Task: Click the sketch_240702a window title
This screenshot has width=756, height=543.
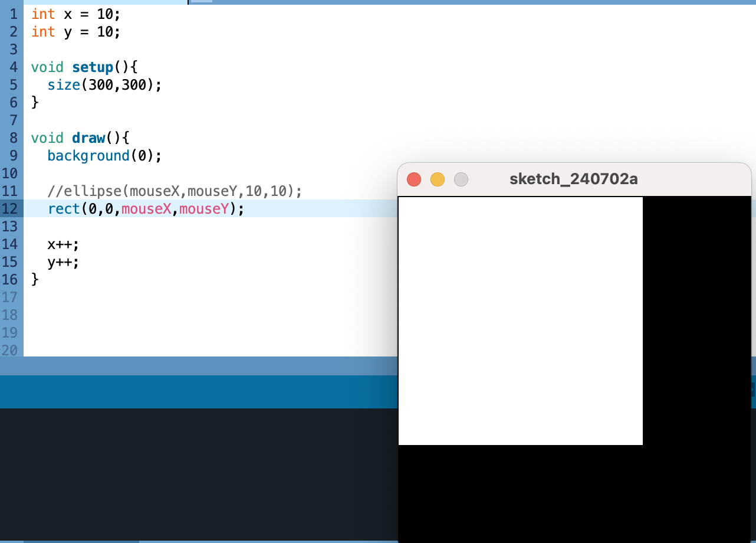Action: [x=573, y=179]
